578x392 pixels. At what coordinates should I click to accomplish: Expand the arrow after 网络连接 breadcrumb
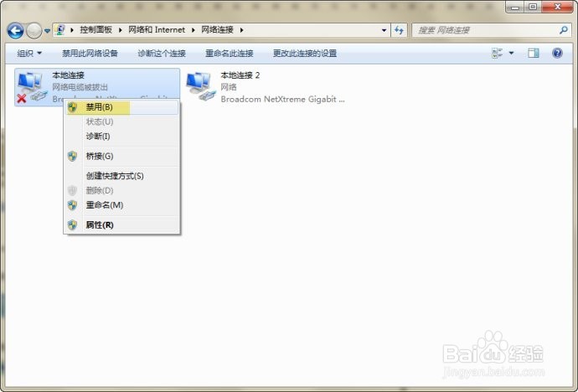tap(241, 30)
